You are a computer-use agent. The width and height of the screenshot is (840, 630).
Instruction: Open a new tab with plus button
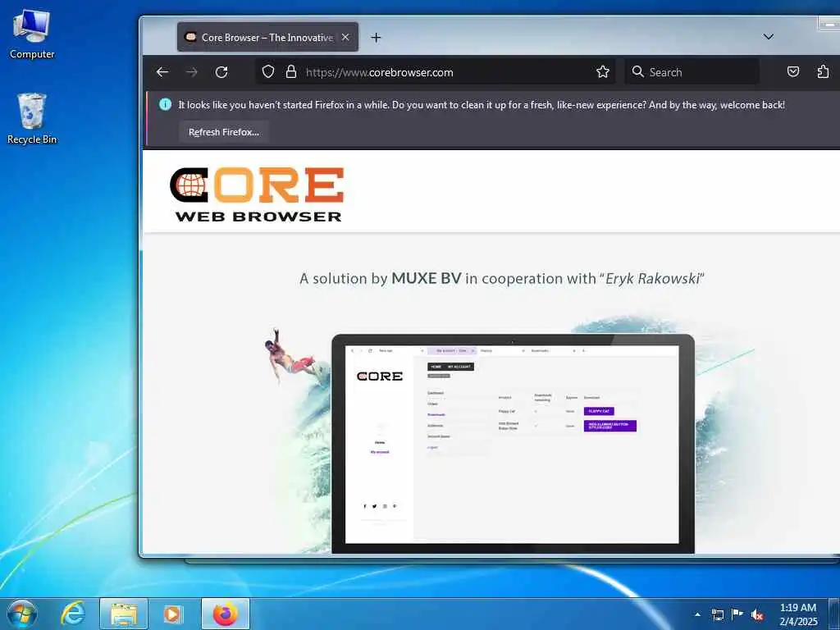point(376,38)
